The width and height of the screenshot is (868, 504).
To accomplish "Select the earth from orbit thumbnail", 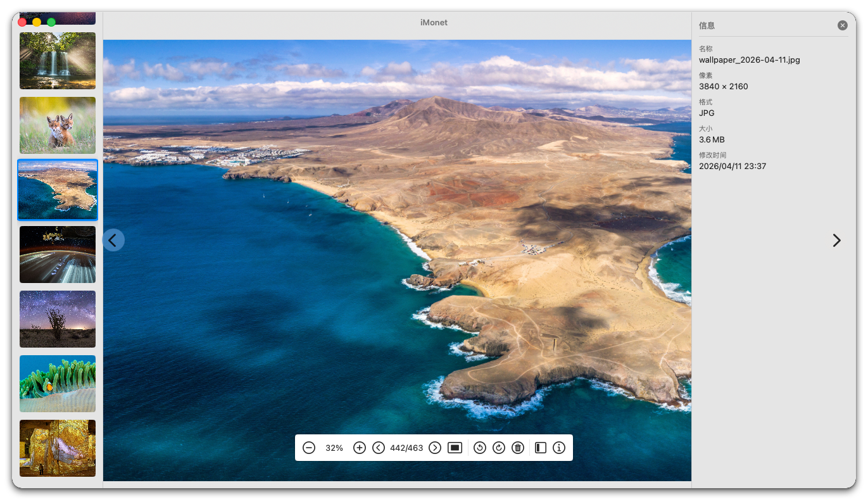I will pyautogui.click(x=58, y=255).
